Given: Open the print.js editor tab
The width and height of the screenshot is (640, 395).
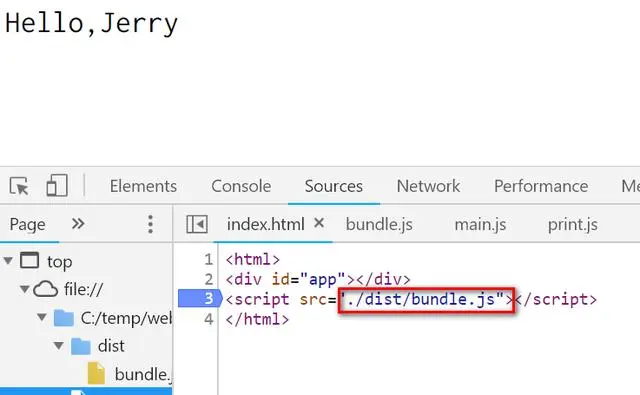Looking at the screenshot, I should pos(572,224).
